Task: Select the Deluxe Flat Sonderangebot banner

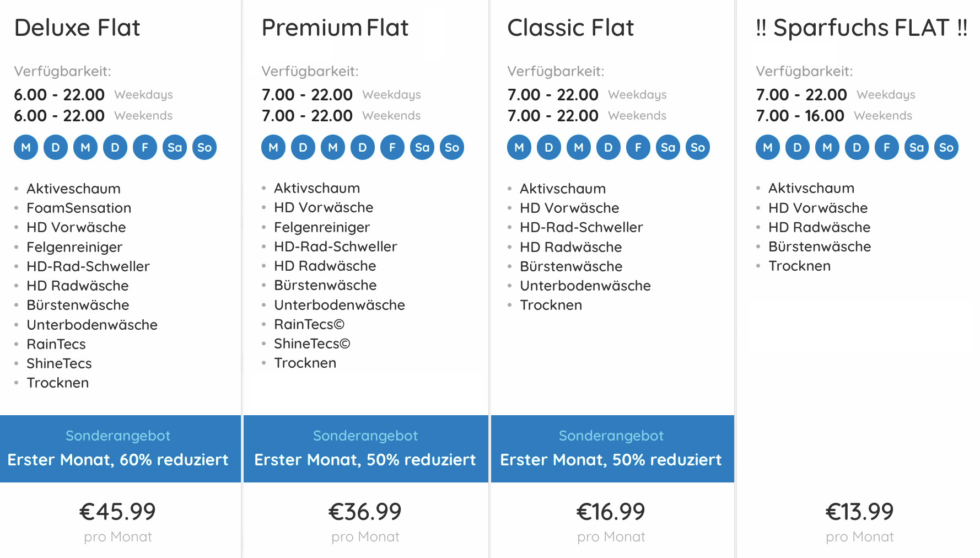Action: [x=120, y=448]
